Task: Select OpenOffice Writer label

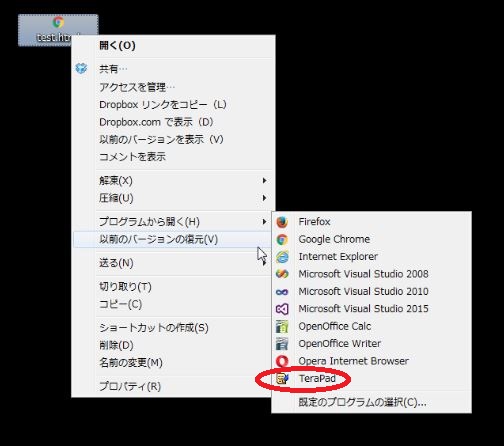Action: tap(339, 343)
